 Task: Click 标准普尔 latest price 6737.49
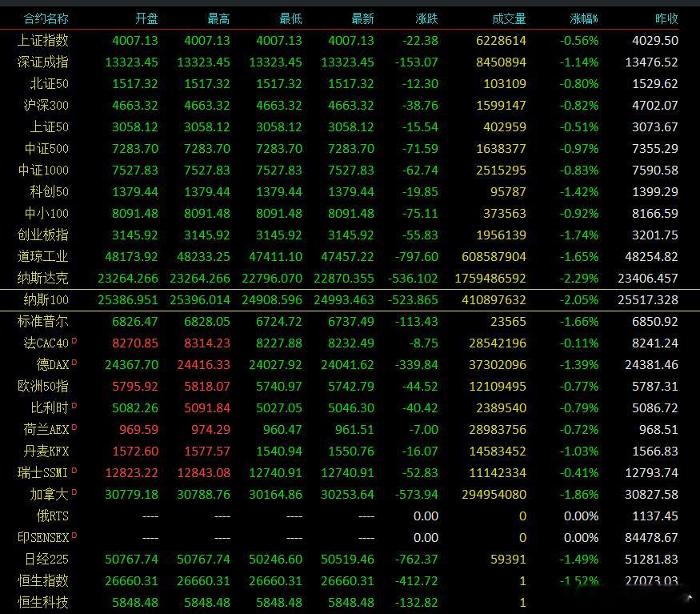pyautogui.click(x=351, y=321)
